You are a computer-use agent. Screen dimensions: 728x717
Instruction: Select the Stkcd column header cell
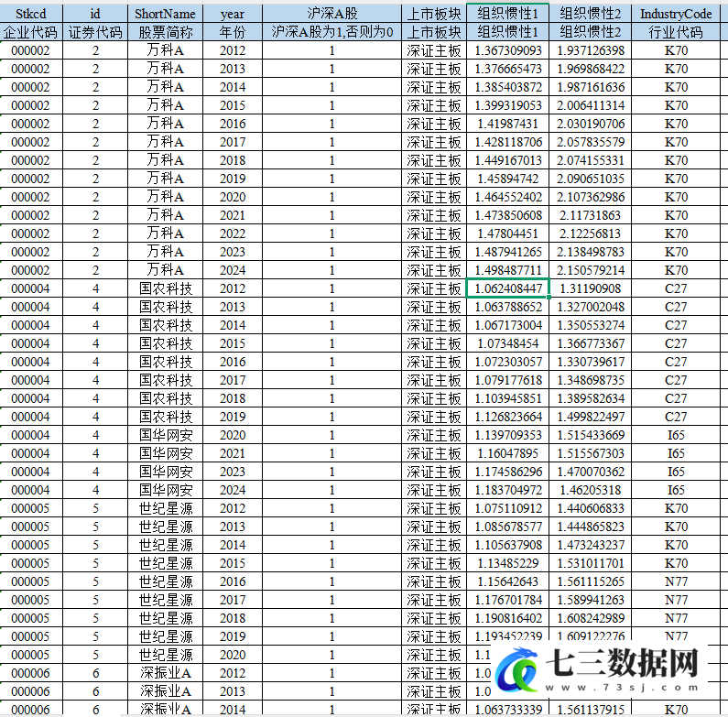[31, 14]
